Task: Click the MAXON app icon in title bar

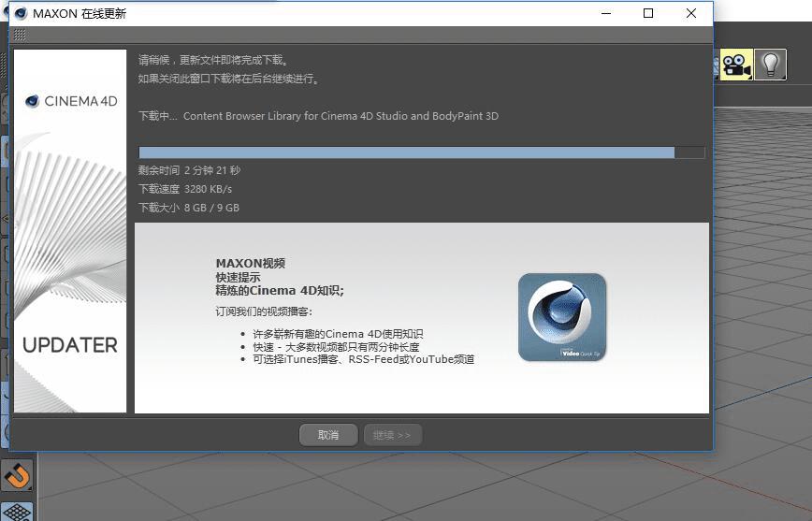Action: coord(21,13)
